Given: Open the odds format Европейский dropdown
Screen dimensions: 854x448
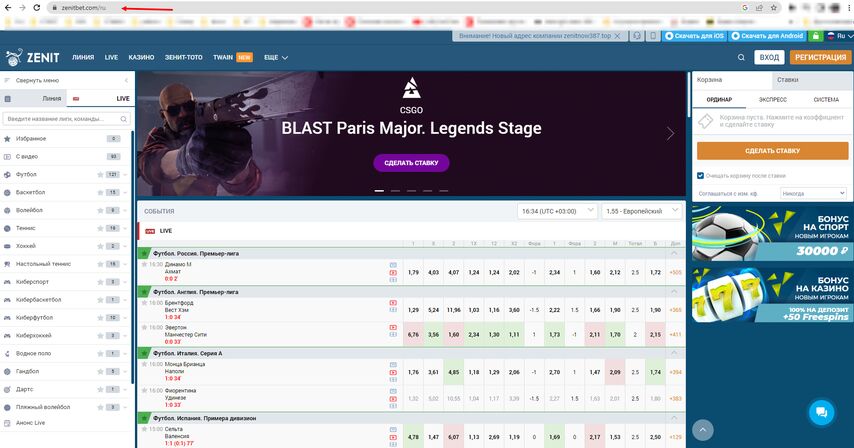Looking at the screenshot, I should (x=641, y=211).
